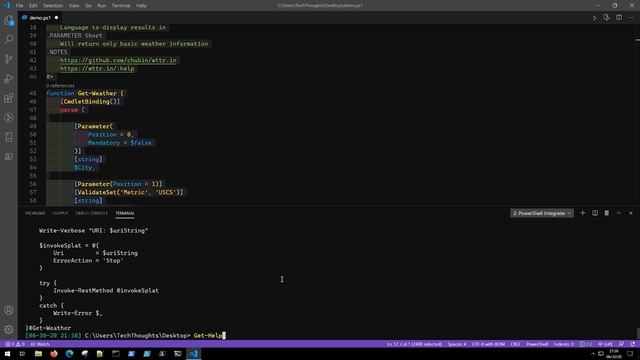This screenshot has height=360, width=640.
Task: Open the Search view in activity bar
Action: click(x=9, y=39)
